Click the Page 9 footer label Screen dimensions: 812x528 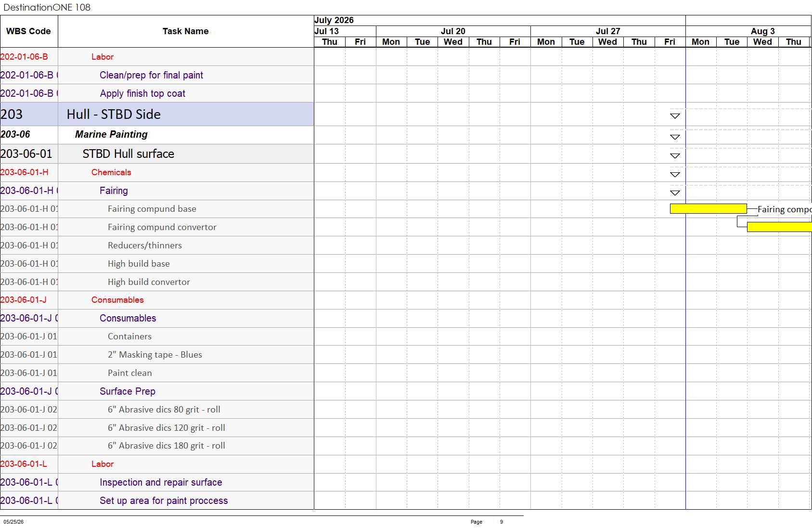[487, 522]
